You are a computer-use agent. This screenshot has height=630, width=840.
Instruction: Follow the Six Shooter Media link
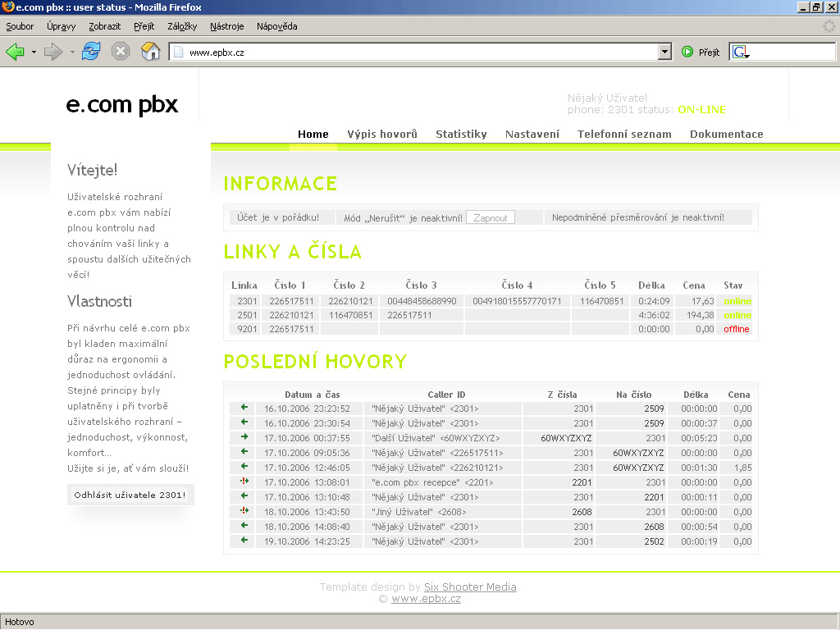tap(470, 587)
